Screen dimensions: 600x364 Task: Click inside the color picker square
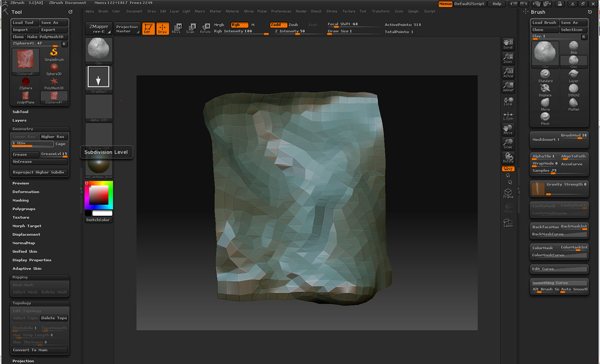click(x=99, y=195)
